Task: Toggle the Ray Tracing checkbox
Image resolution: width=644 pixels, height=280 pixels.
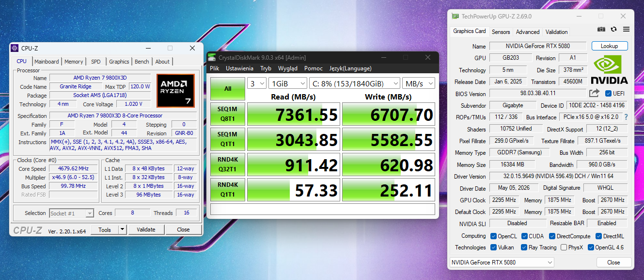Action: click(x=524, y=247)
